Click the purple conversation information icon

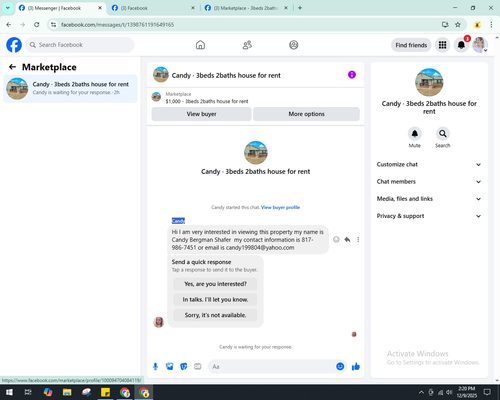352,75
